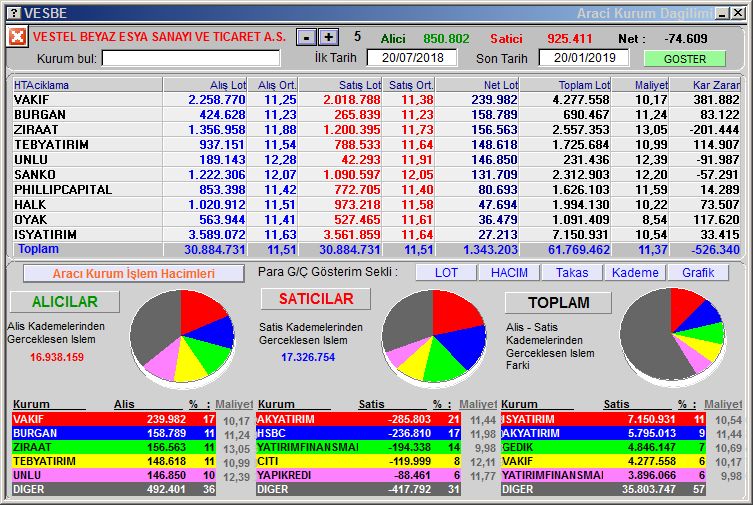This screenshot has height=505, width=753.
Task: Select the SANKO row
Action: [376, 175]
